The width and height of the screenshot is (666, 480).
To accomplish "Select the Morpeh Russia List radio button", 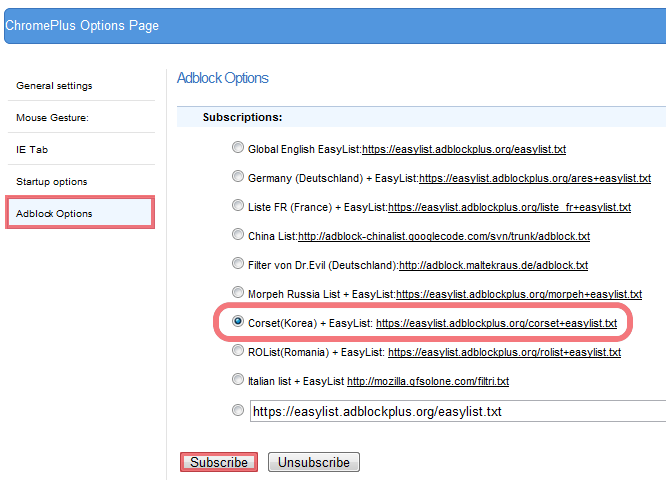I will pyautogui.click(x=238, y=292).
